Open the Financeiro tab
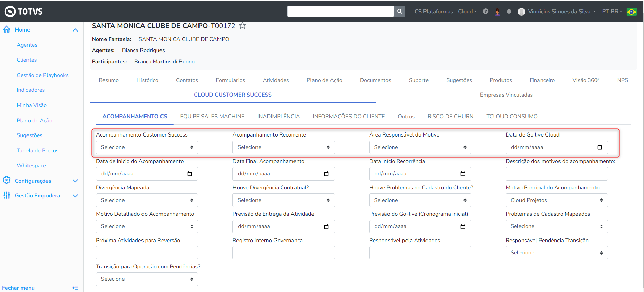 (x=542, y=80)
